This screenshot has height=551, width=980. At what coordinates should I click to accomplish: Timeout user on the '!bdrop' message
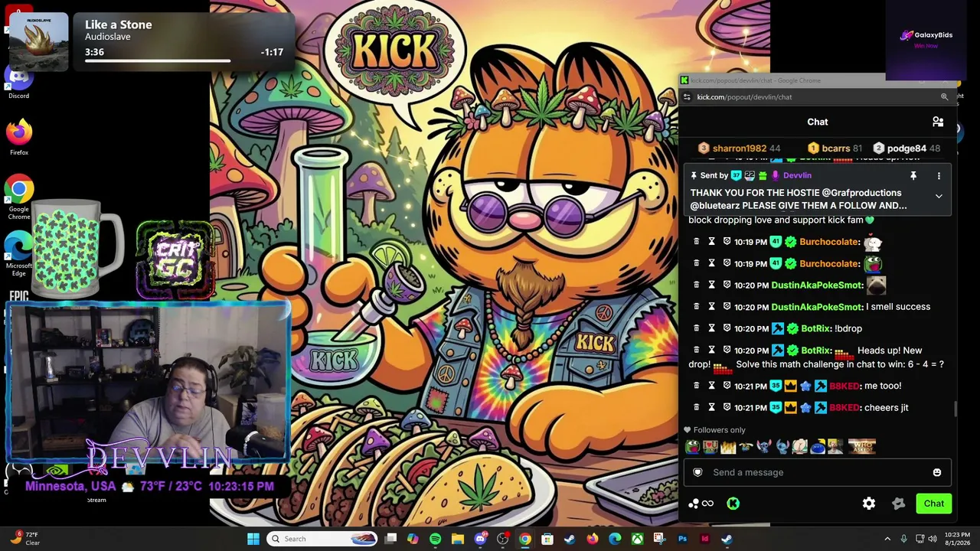[711, 328]
